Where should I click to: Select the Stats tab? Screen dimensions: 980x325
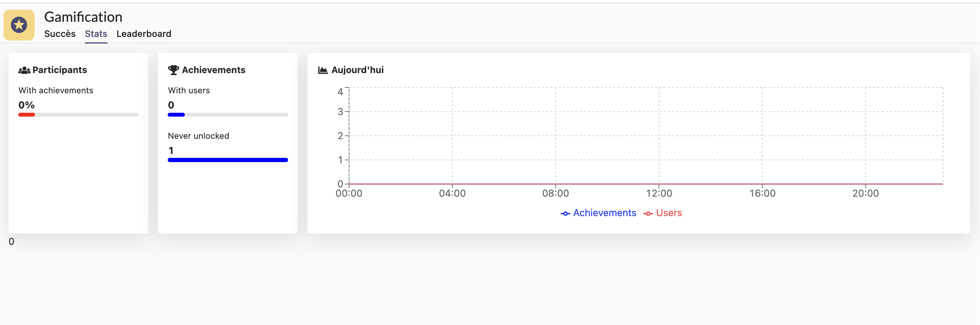coord(96,34)
